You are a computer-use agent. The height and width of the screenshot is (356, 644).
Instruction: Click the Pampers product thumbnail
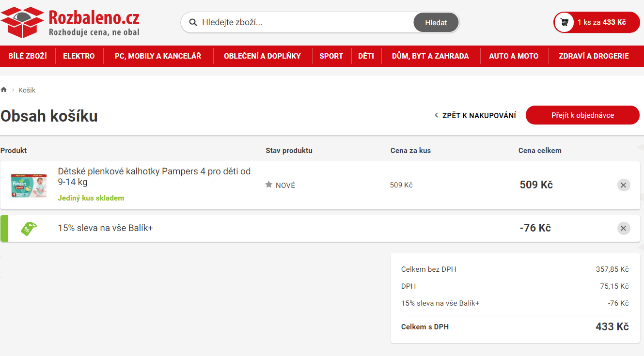(28, 185)
